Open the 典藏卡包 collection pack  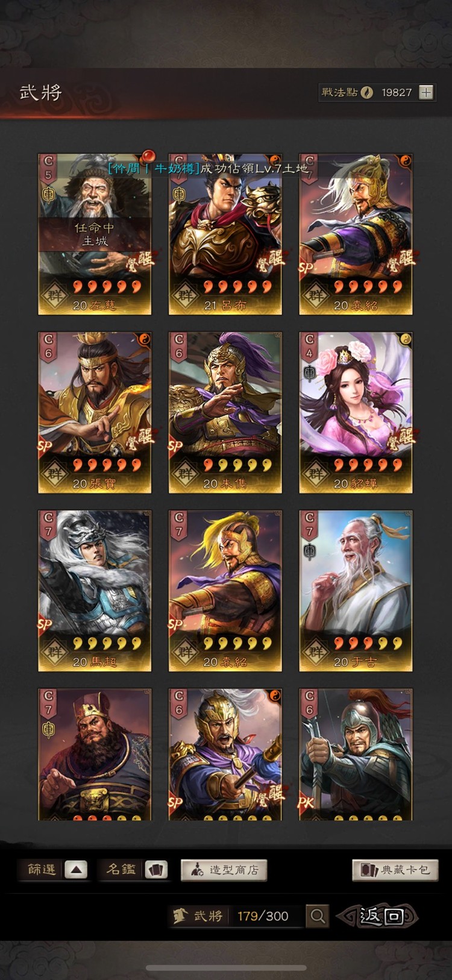click(395, 870)
